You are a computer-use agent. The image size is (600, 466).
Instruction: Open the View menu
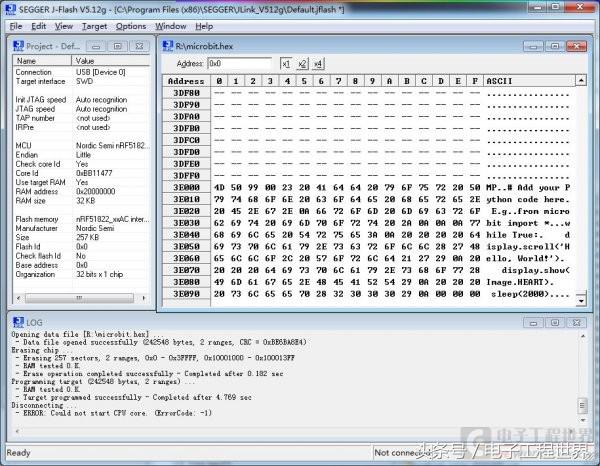[x=65, y=26]
